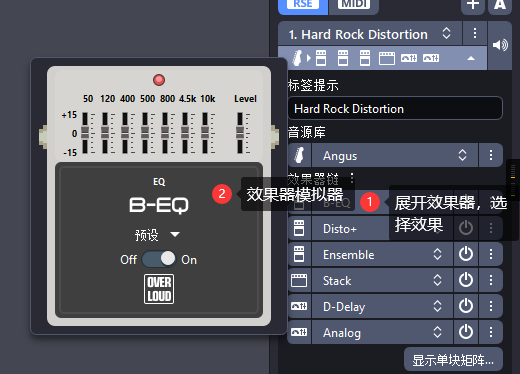The image size is (520, 374).
Task: Select the last rack effect icon in chain strip
Action: (431, 58)
